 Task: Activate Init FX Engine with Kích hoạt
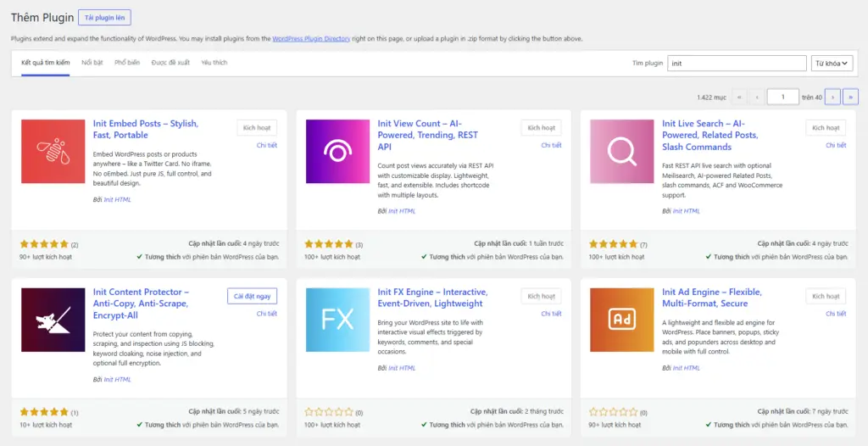pos(542,297)
